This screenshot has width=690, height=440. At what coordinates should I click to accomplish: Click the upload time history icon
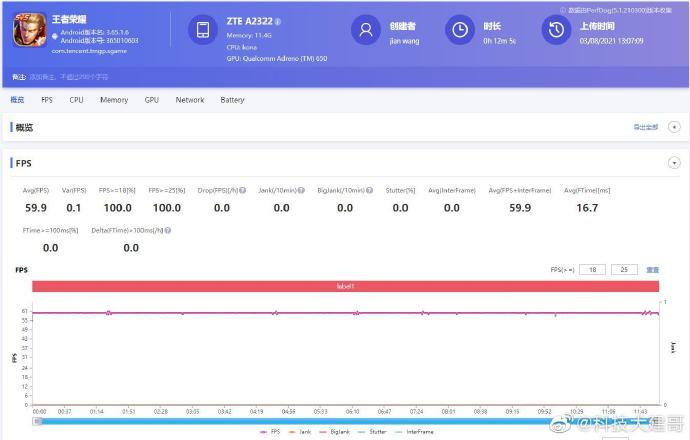coord(556,30)
